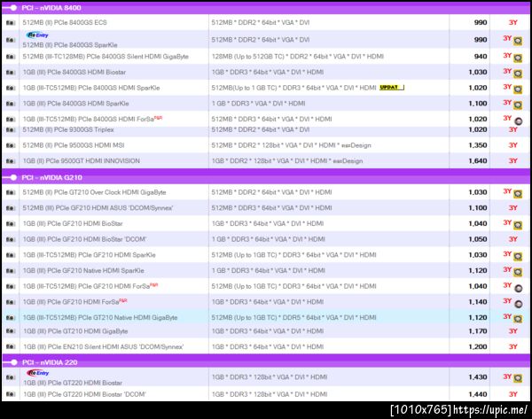Click the camera icon for 8400GS ECS row
The width and height of the screenshot is (532, 419).
pos(11,23)
